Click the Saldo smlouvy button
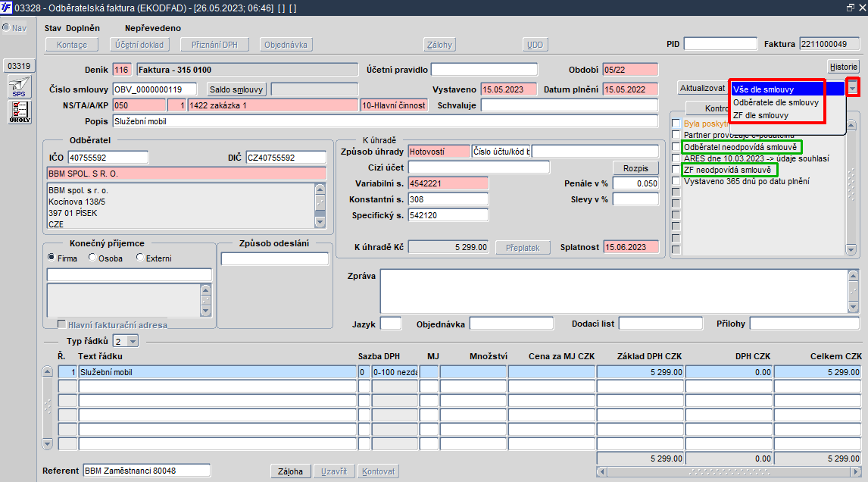Viewport: 868px width, 482px height. [x=236, y=89]
